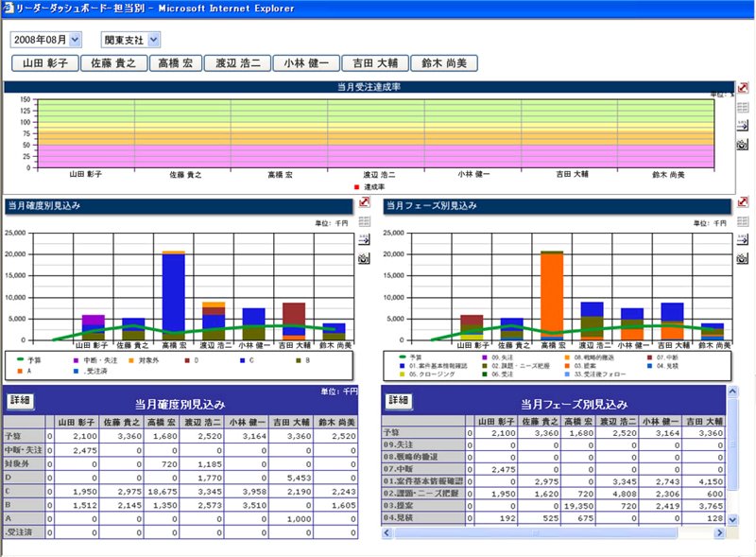
Task: Open the 関東支社 branch dropdown
Action: click(153, 40)
